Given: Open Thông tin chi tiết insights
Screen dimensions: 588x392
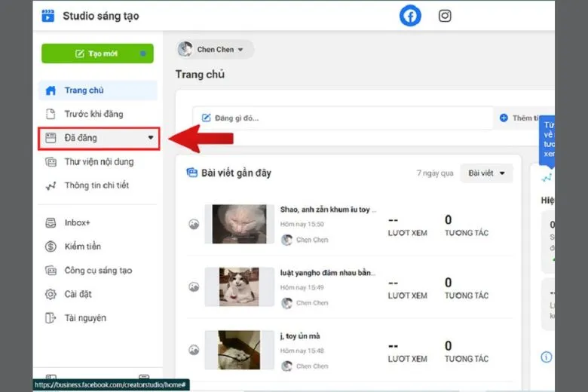Looking at the screenshot, I should tap(96, 185).
